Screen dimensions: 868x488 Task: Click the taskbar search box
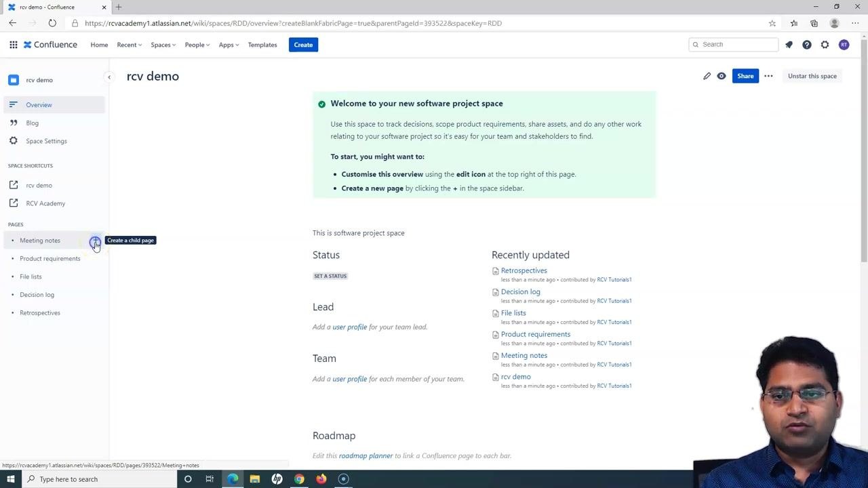coord(99,479)
